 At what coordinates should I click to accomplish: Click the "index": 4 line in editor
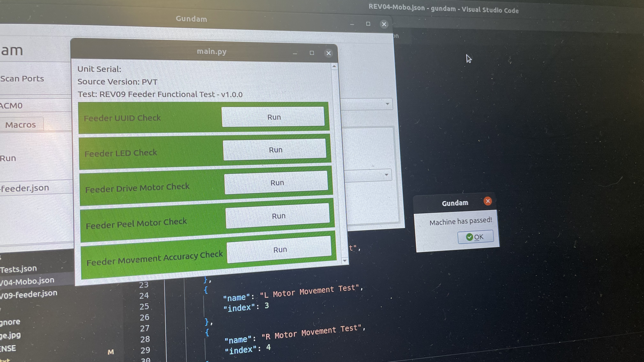pos(248,349)
